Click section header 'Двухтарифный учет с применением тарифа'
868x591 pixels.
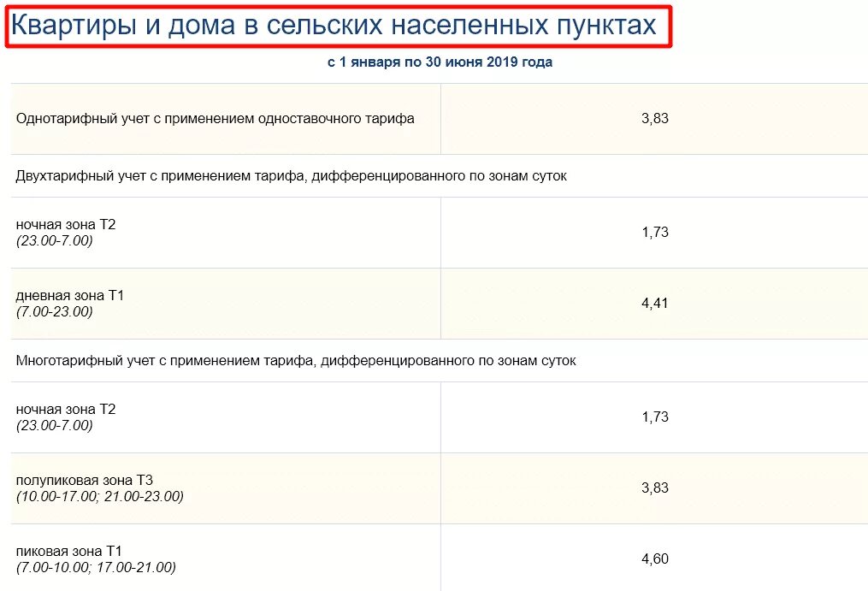pyautogui.click(x=291, y=176)
